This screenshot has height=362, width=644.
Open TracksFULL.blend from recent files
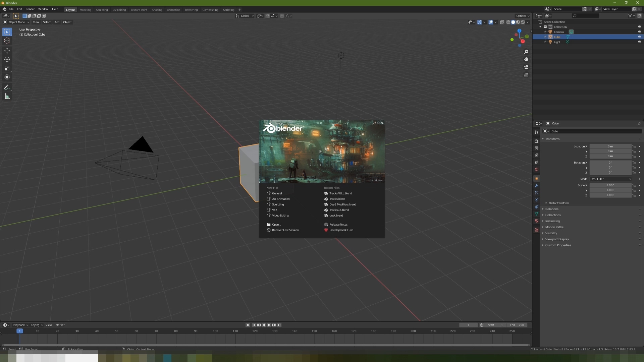point(340,193)
